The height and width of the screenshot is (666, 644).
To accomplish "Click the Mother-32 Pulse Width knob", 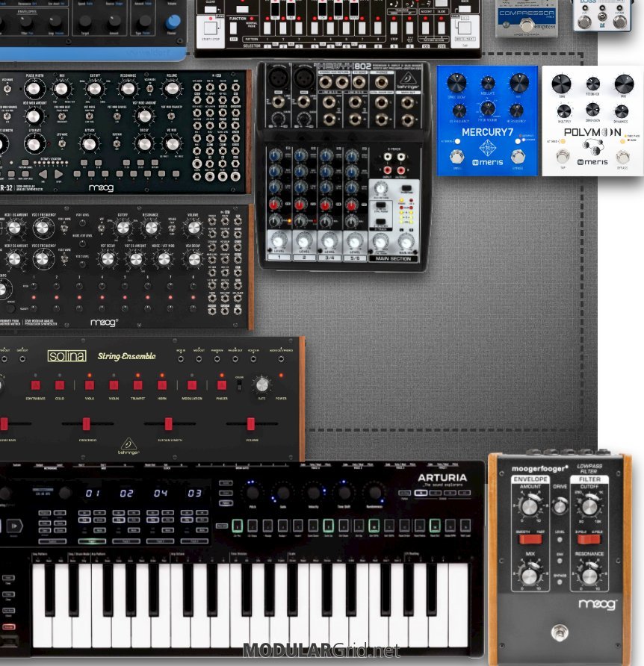I will coord(34,89).
